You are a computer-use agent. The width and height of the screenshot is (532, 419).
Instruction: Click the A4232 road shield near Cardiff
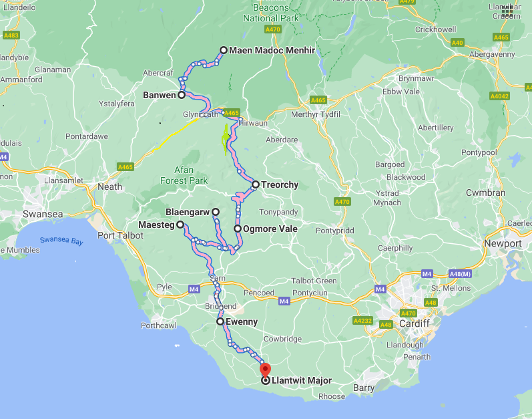coord(362,321)
